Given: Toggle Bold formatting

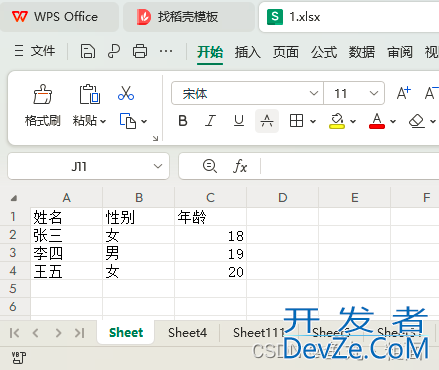Looking at the screenshot, I should coord(183,121).
